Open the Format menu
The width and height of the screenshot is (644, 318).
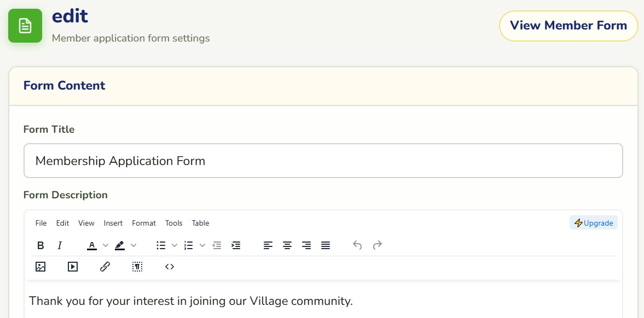tap(144, 223)
